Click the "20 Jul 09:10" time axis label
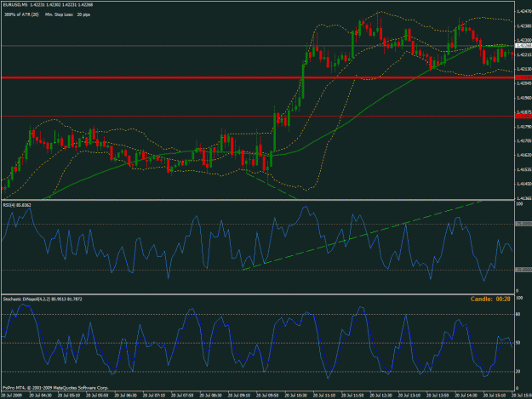Screen dimensions: 532x399 (239, 396)
